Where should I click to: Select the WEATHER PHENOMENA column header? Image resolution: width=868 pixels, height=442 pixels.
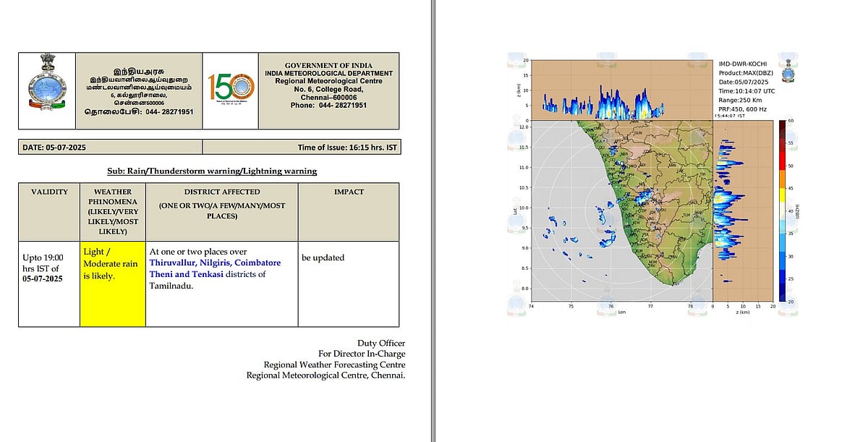pos(112,211)
